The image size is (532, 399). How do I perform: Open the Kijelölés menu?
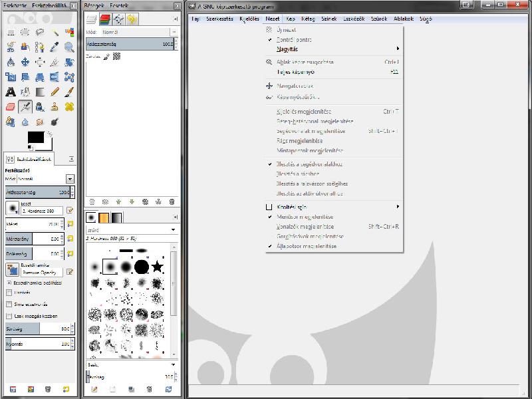click(249, 19)
